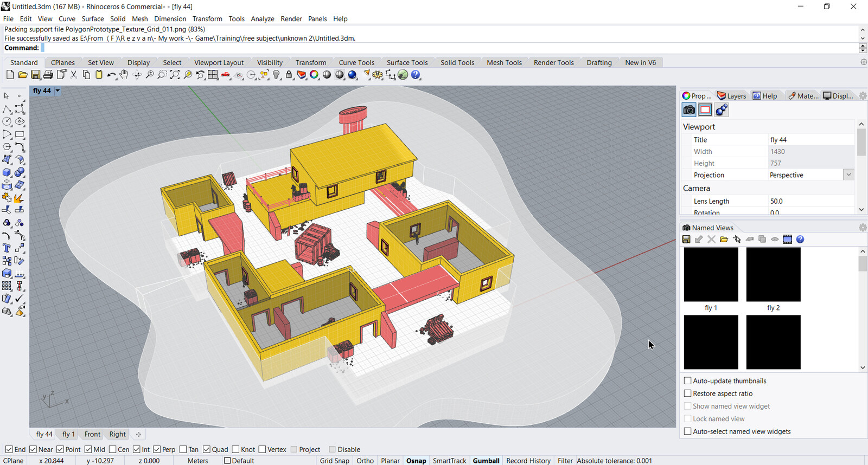
Task: Click the Zoom Extents icon
Action: (175, 75)
